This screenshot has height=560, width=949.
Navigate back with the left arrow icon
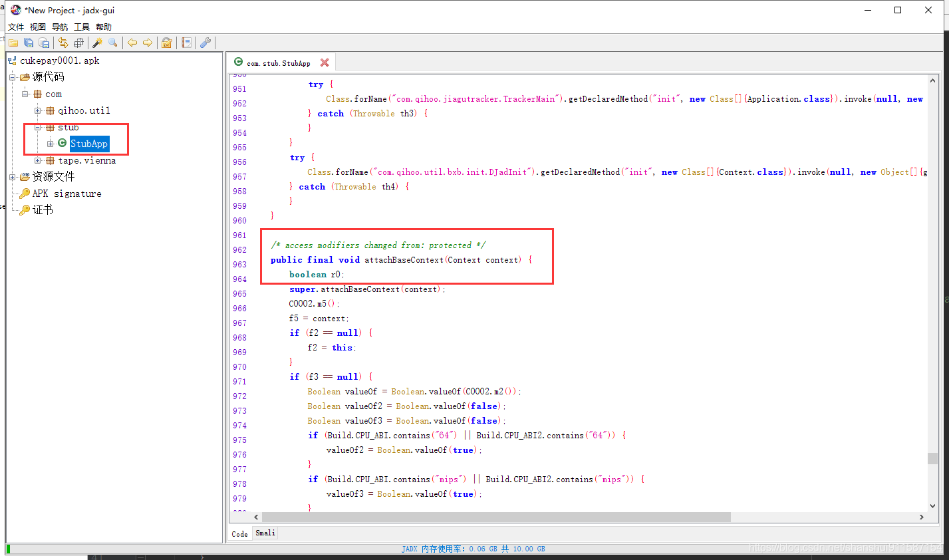[x=132, y=43]
